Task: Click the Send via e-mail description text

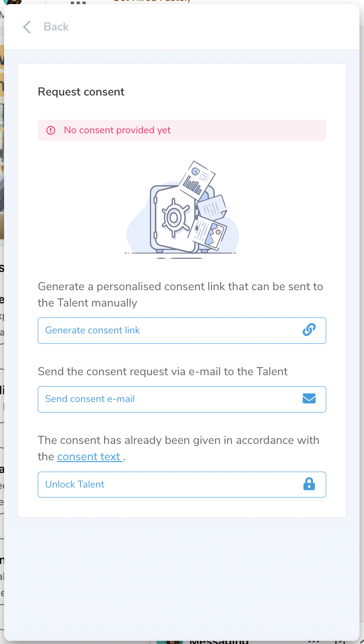Action: click(162, 372)
